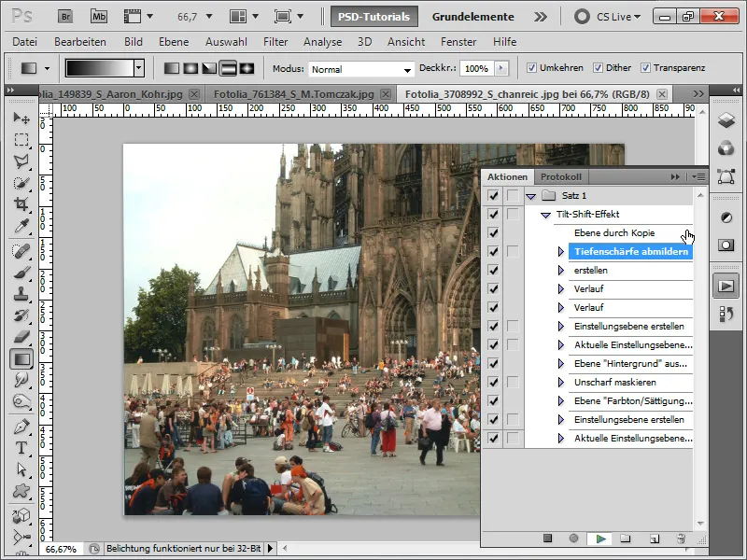The image size is (747, 560).
Task: Select the Rectangular Marquee tool
Action: click(21, 139)
